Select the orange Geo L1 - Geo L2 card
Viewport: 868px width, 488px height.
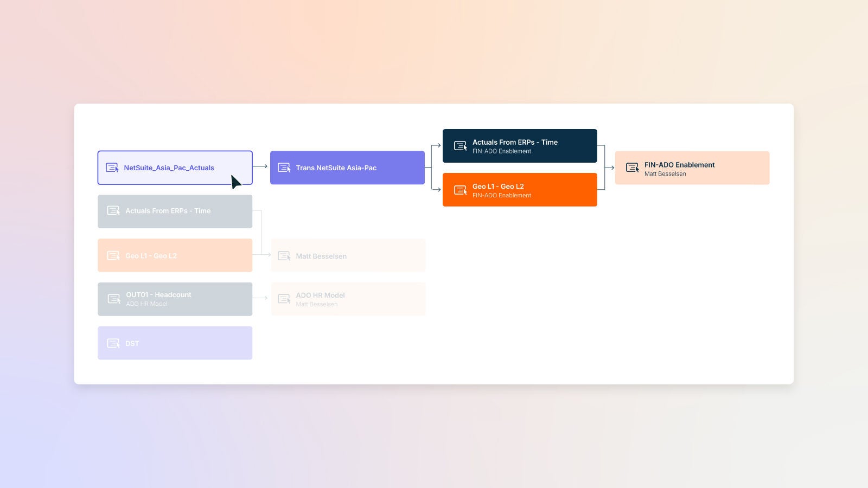520,189
